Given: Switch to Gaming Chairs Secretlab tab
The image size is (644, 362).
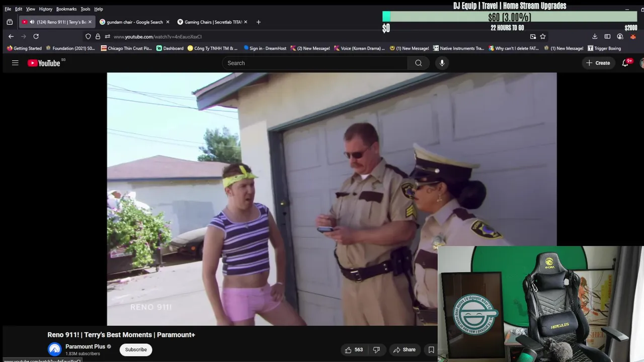Looking at the screenshot, I should (x=209, y=22).
